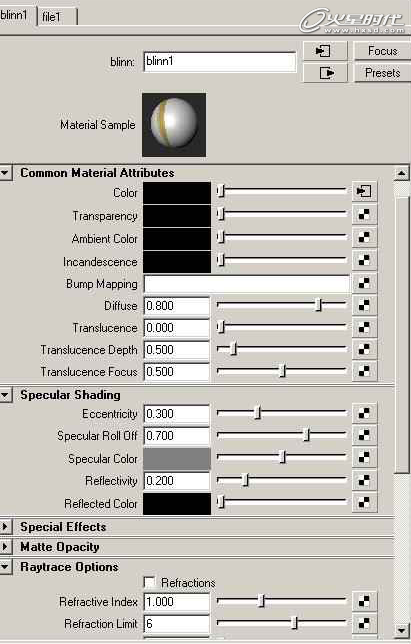Click the Reflected Color swatch
Image resolution: width=411 pixels, height=644 pixels.
point(177,504)
